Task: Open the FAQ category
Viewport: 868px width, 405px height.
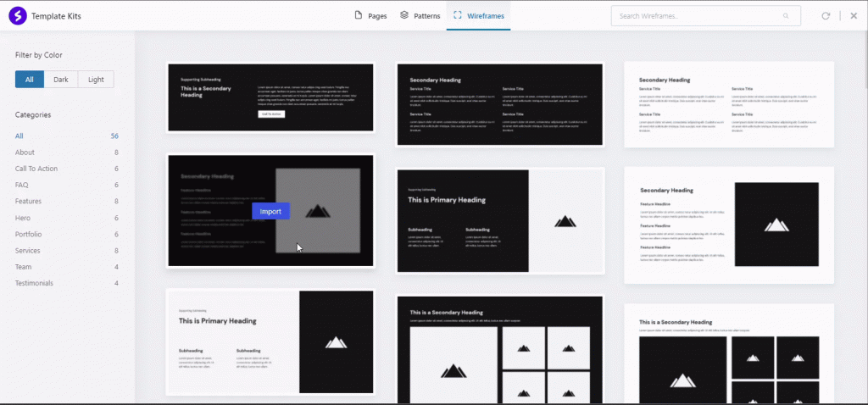Action: [22, 185]
